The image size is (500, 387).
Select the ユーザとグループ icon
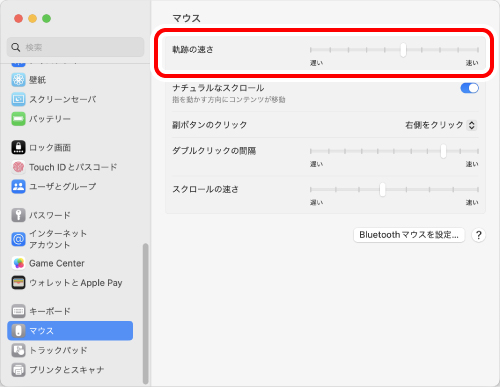(x=18, y=186)
